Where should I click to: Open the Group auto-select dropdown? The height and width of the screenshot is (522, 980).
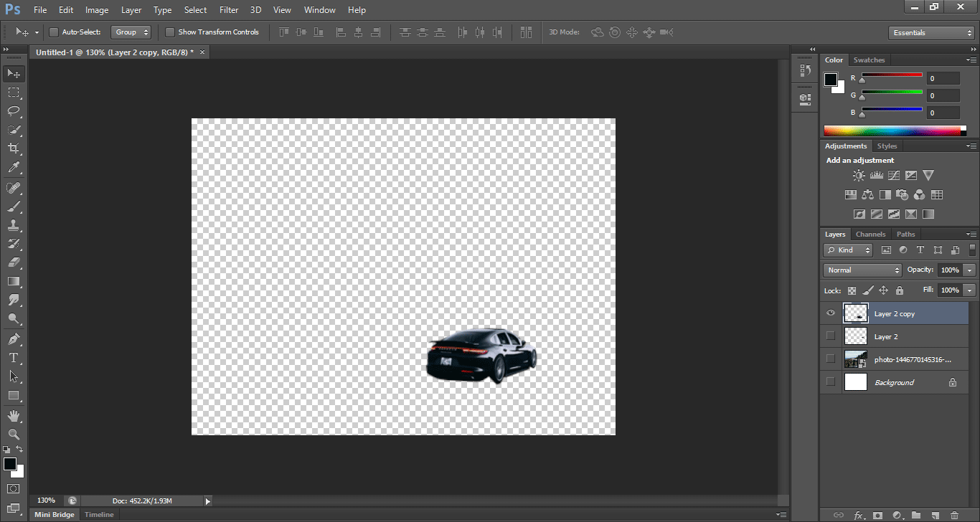point(132,32)
